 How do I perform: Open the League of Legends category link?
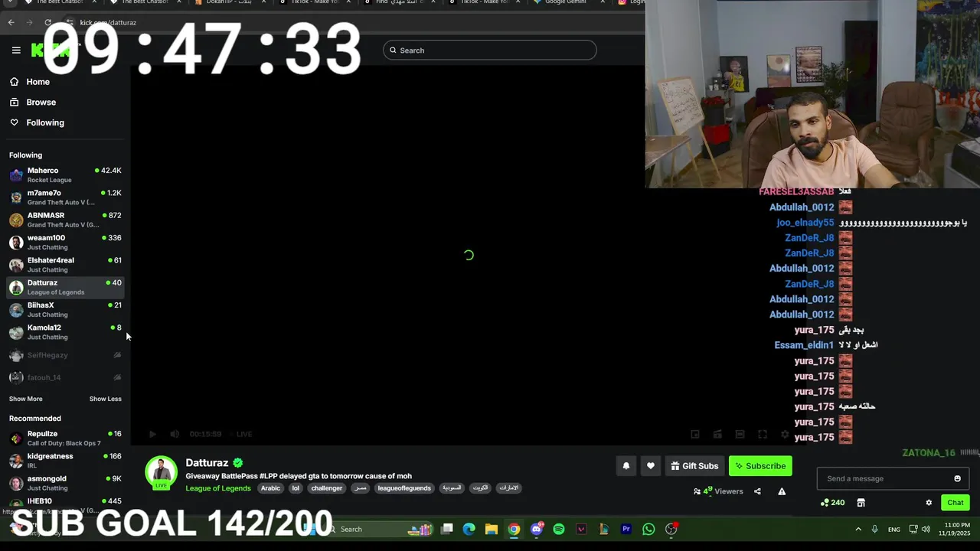pos(218,488)
